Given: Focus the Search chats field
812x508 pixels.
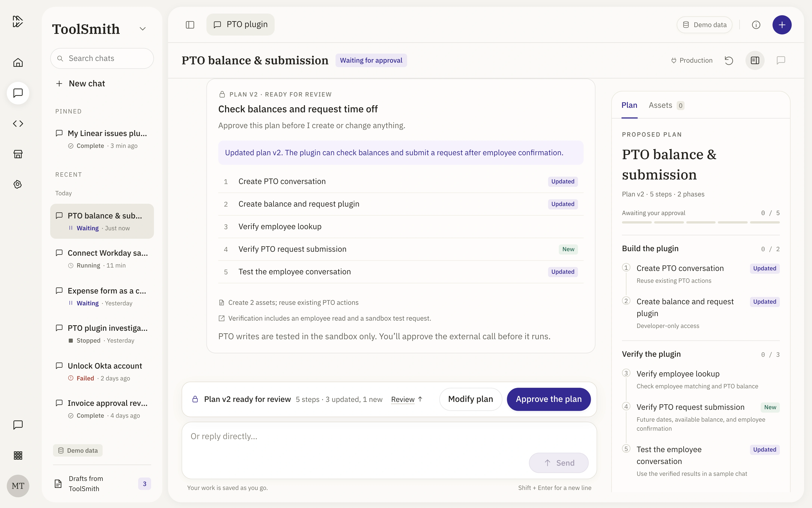Looking at the screenshot, I should click(102, 59).
